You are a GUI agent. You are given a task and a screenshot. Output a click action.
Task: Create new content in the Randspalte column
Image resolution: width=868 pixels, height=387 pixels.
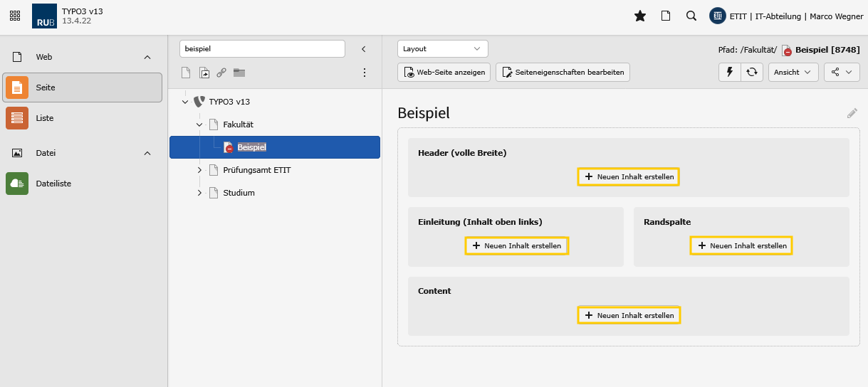pos(741,245)
